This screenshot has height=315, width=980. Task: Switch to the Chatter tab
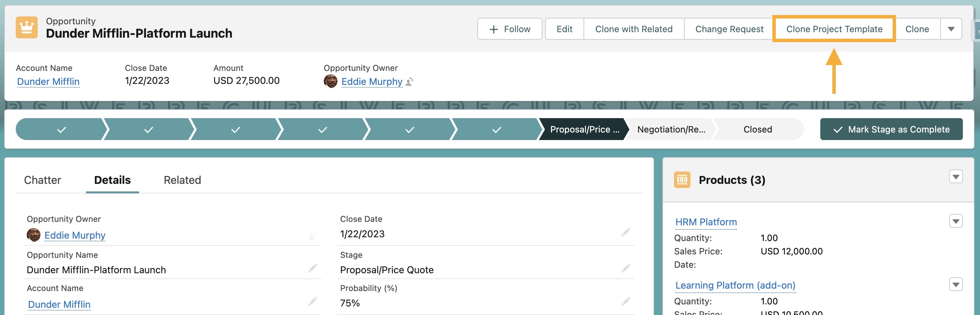(x=42, y=180)
